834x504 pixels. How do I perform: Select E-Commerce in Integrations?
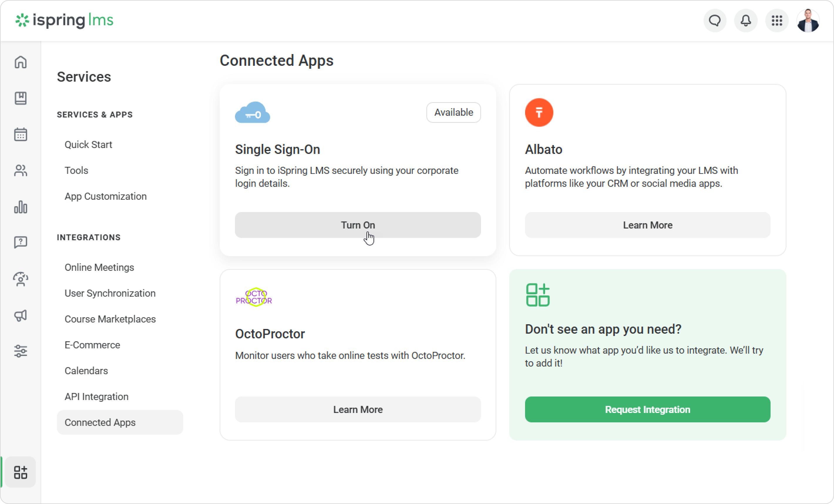tap(93, 345)
